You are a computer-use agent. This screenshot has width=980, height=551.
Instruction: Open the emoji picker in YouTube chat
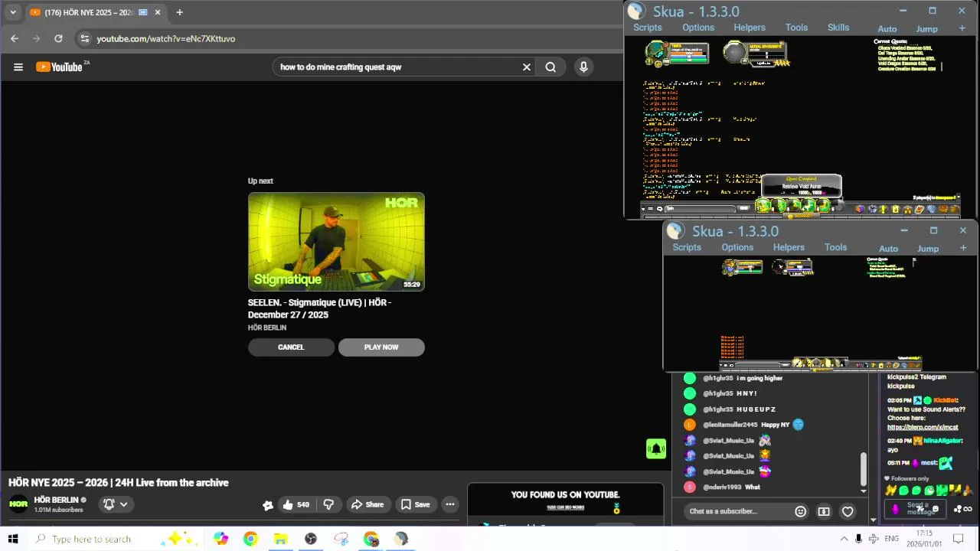pos(800,511)
